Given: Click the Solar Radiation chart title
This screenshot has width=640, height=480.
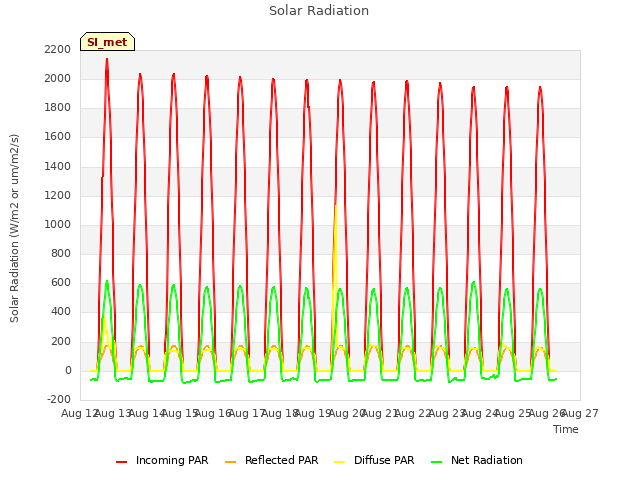Looking at the screenshot, I should click(319, 11).
